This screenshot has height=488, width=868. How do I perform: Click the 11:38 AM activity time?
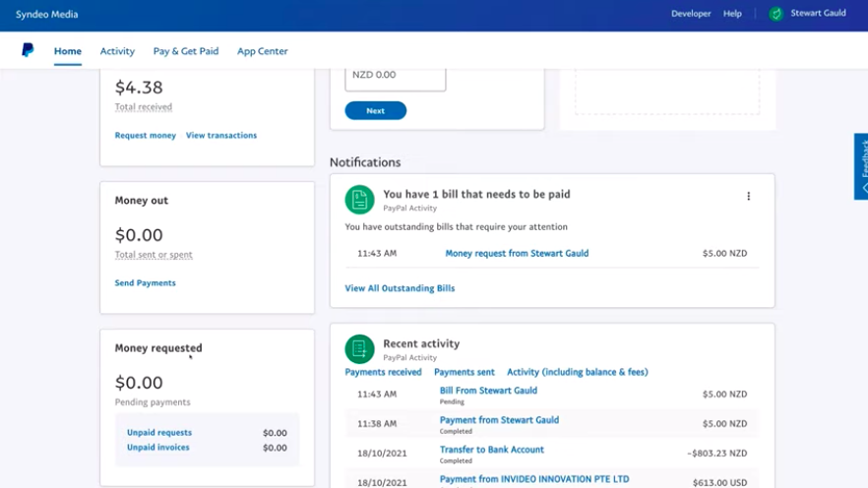(x=376, y=424)
